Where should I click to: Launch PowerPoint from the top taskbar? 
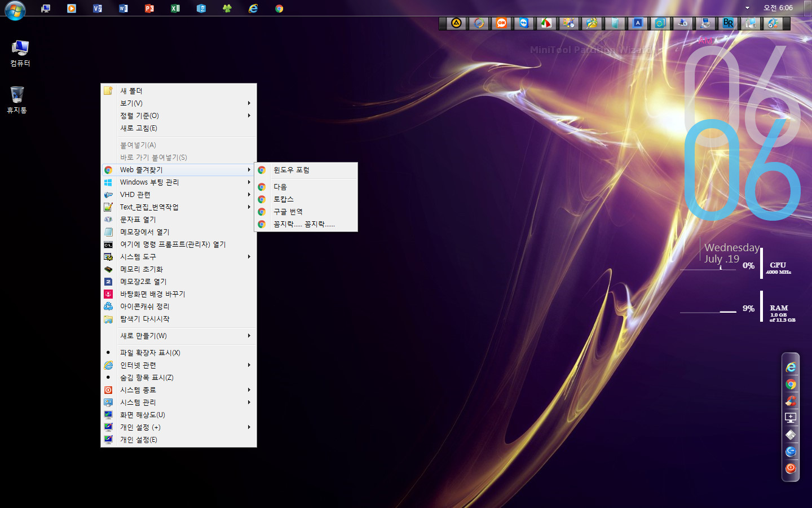point(149,8)
